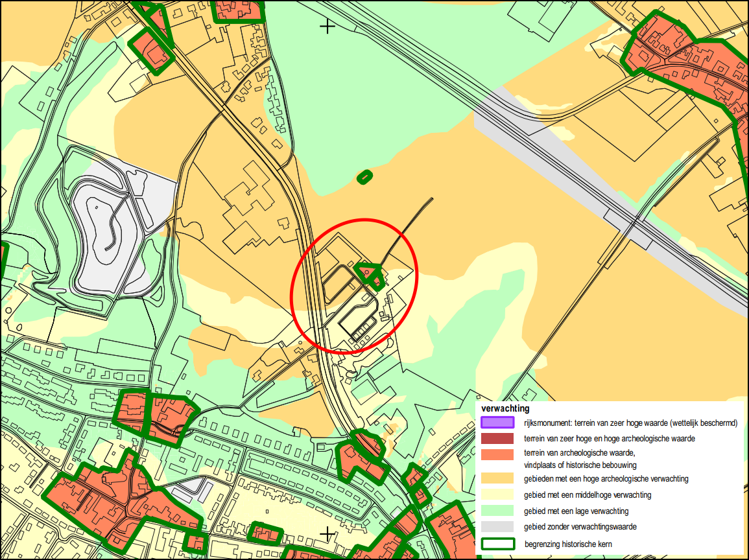This screenshot has width=749, height=560.
Task: Click the green outline historische kern swatch
Action: 498,544
